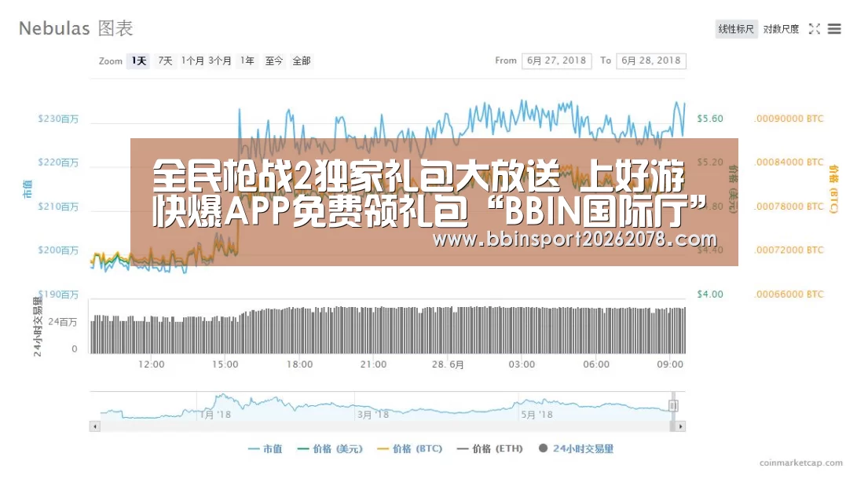Toggle 价格 (BTC) series in the legend

click(409, 448)
